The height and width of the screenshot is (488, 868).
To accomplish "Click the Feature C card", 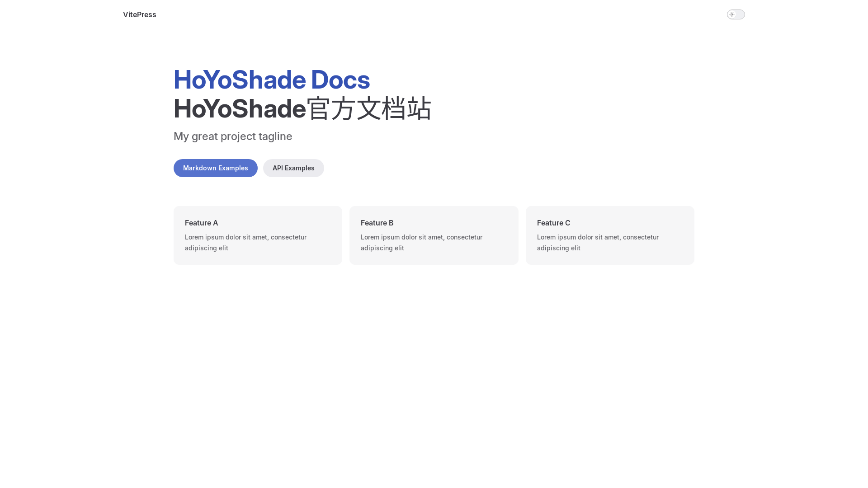I will [x=610, y=235].
